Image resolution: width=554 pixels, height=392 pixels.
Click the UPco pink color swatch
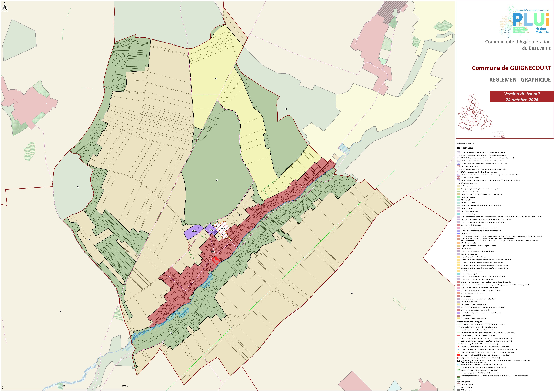(x=458, y=288)
